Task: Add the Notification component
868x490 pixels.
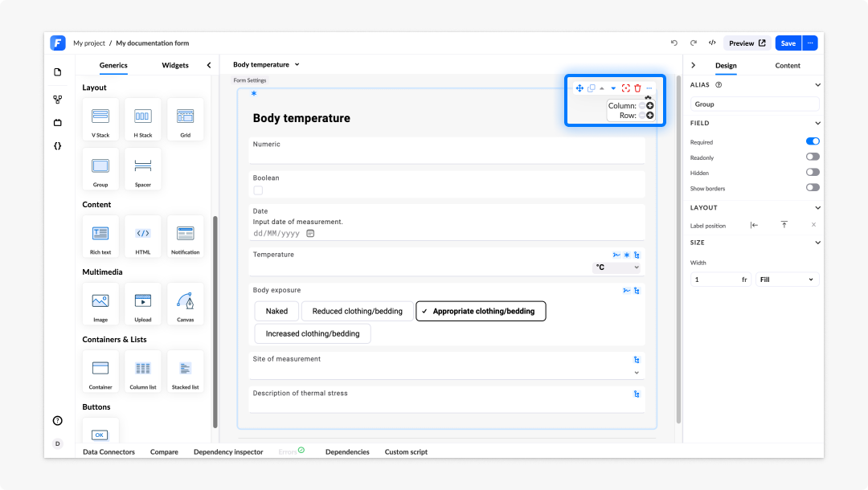Action: coord(186,237)
